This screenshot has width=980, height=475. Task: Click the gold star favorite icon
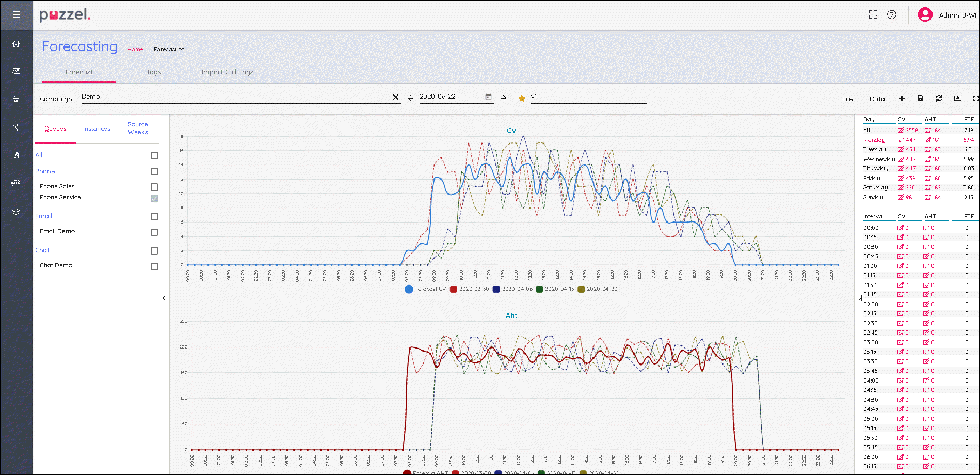click(522, 98)
